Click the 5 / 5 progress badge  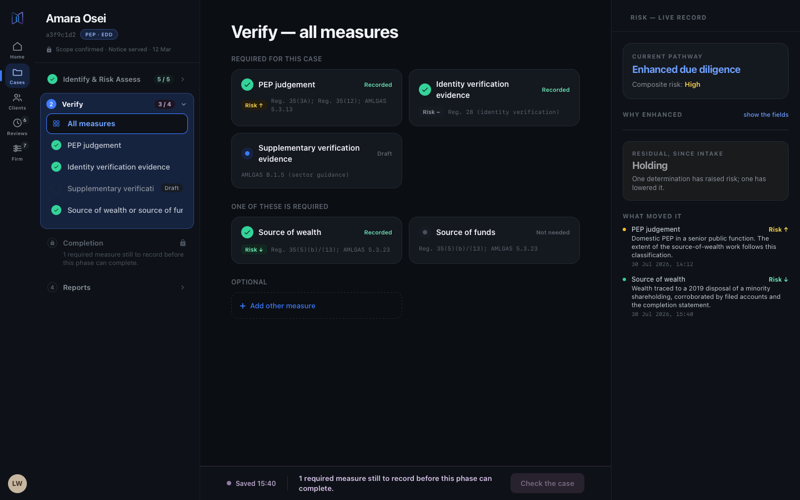[163, 79]
